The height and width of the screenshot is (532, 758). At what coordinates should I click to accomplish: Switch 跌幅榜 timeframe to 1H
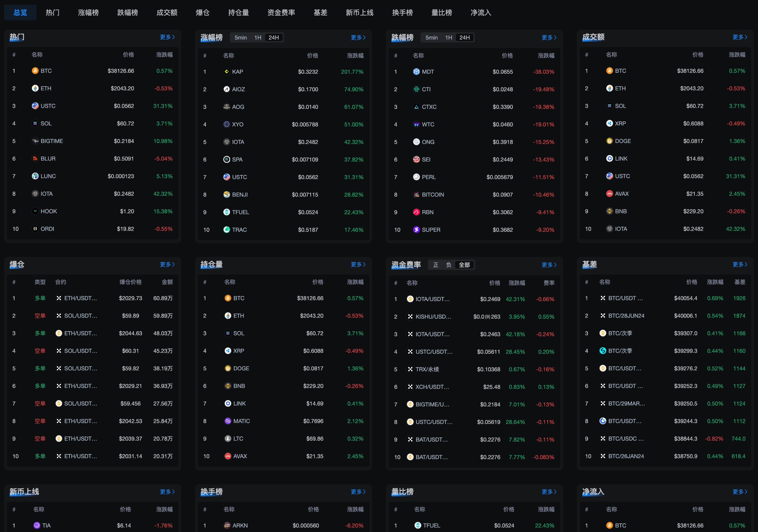[x=448, y=38]
